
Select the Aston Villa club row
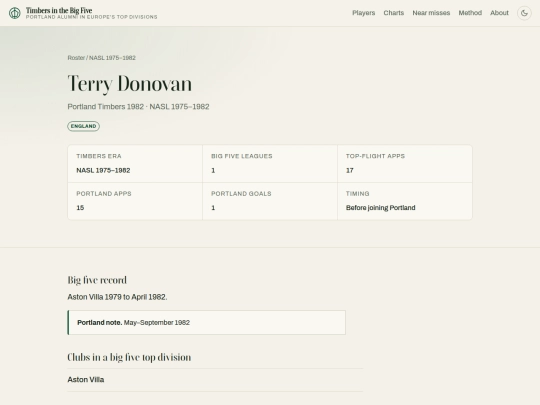click(x=215, y=380)
